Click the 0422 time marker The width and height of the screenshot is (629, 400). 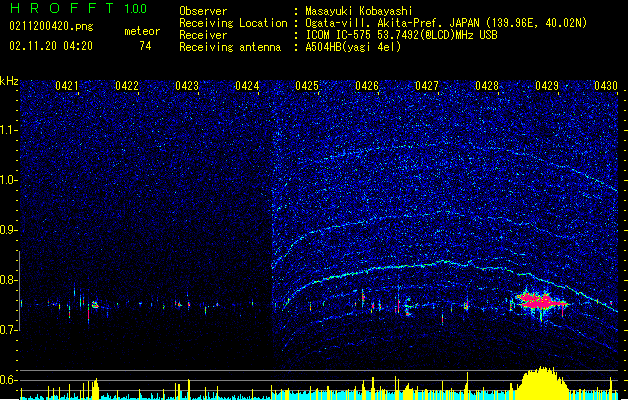(127, 86)
